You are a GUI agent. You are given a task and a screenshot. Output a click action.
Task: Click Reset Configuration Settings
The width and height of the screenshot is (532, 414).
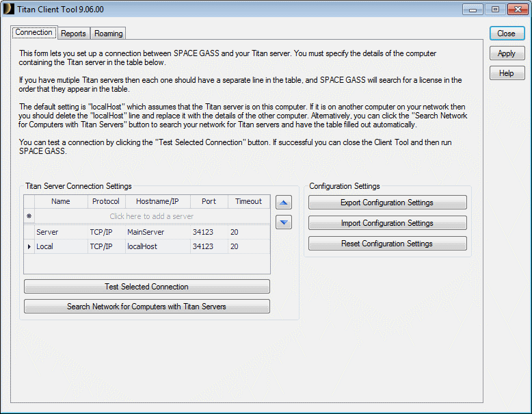pos(388,244)
